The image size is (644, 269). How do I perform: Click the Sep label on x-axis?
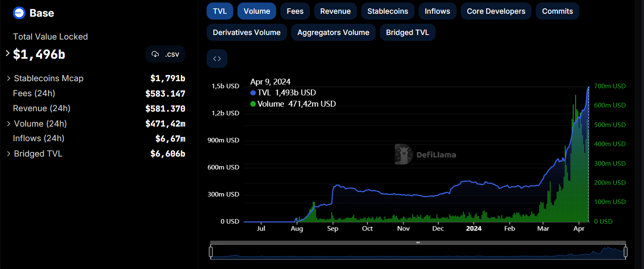click(x=332, y=229)
